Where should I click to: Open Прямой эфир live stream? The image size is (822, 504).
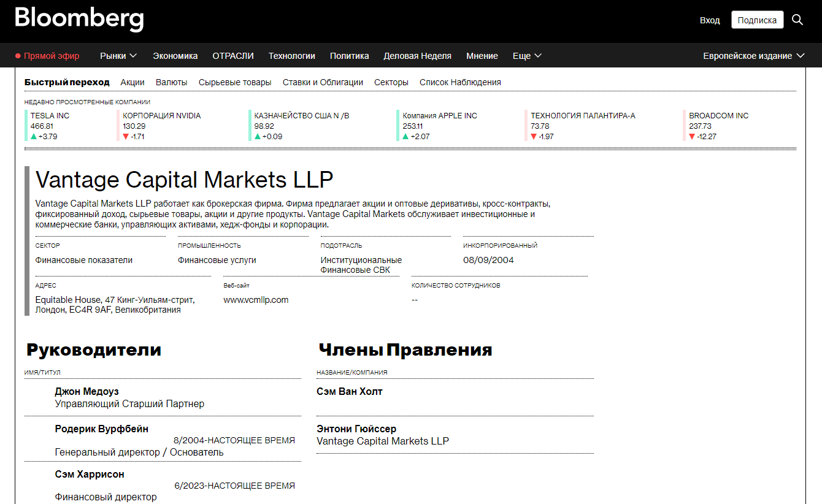click(52, 56)
